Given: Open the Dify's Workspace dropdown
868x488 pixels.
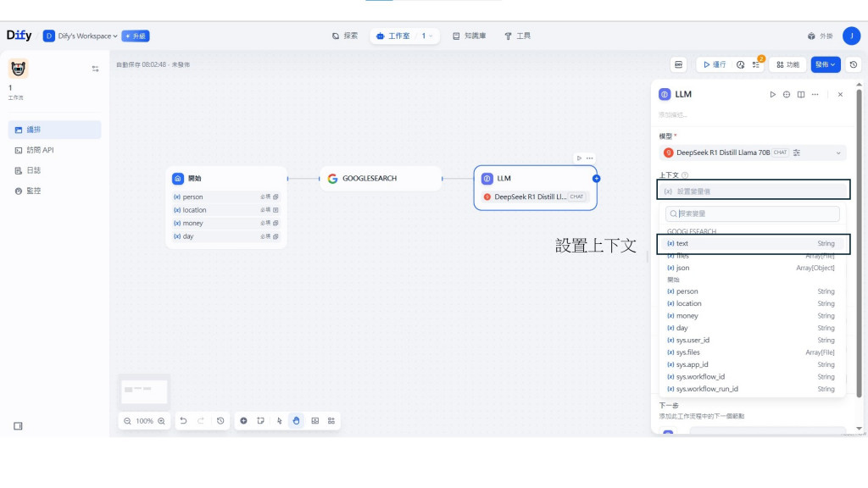Looking at the screenshot, I should point(81,36).
